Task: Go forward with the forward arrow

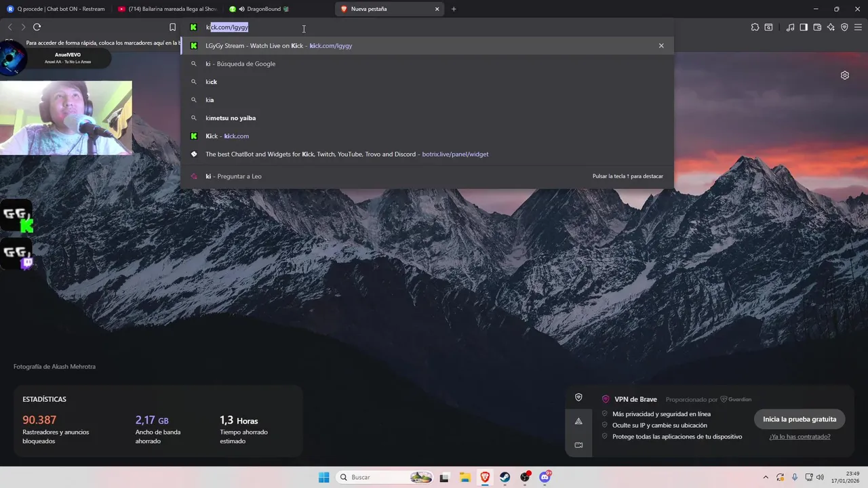Action: tap(23, 27)
